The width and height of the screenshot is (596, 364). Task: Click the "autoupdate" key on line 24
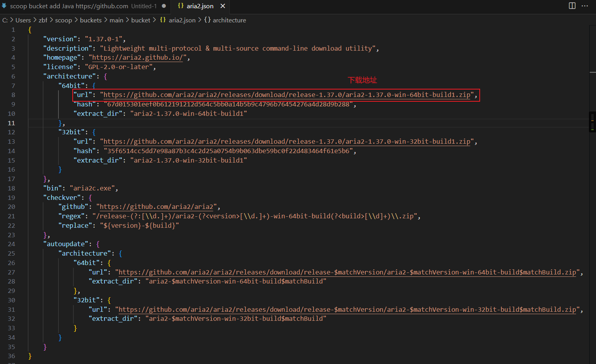pyautogui.click(x=66, y=244)
